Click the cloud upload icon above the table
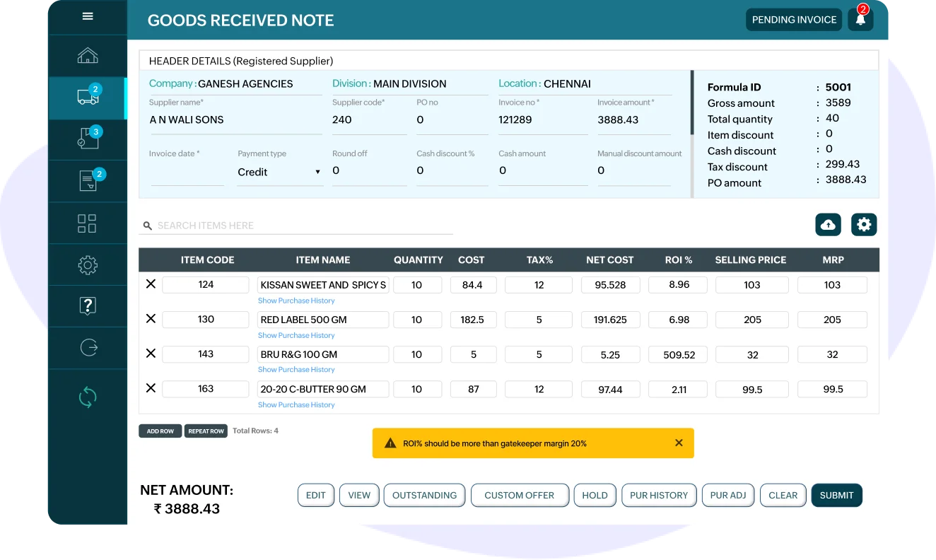Screen dimensions: 936x560 click(828, 224)
